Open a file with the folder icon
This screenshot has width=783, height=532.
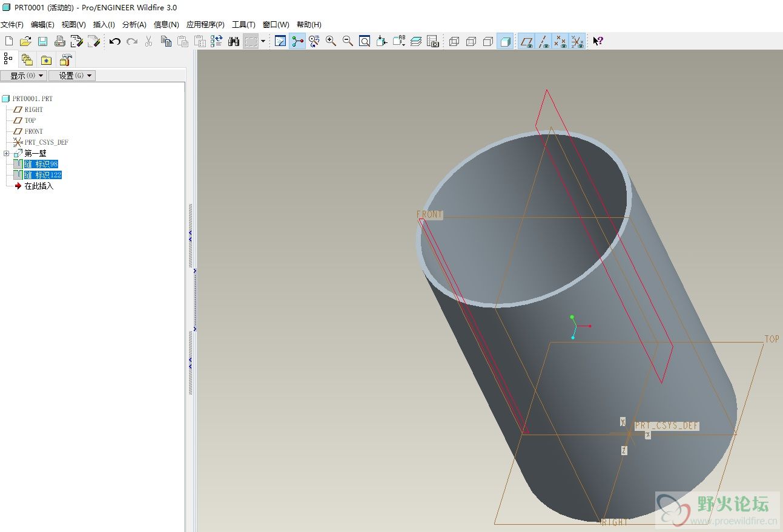(25, 41)
